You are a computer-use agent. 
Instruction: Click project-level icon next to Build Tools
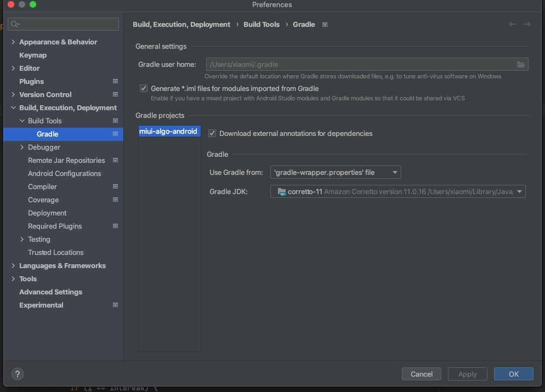(115, 121)
